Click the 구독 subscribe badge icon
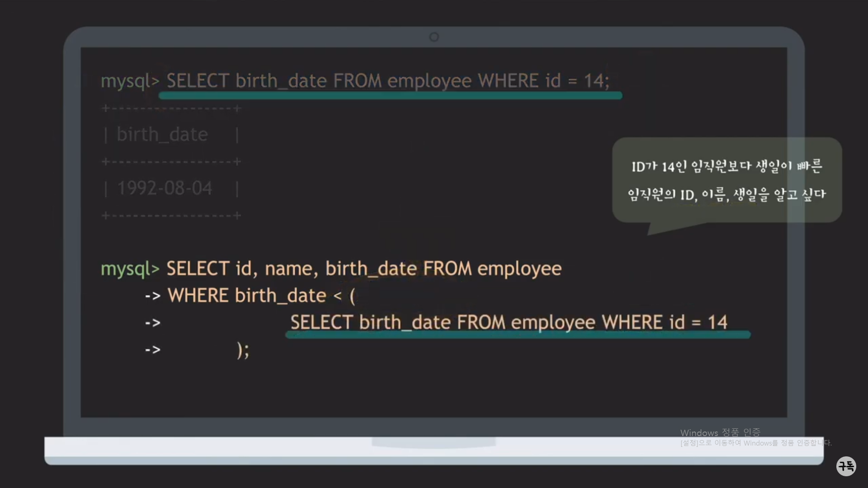The width and height of the screenshot is (868, 488). [846, 466]
